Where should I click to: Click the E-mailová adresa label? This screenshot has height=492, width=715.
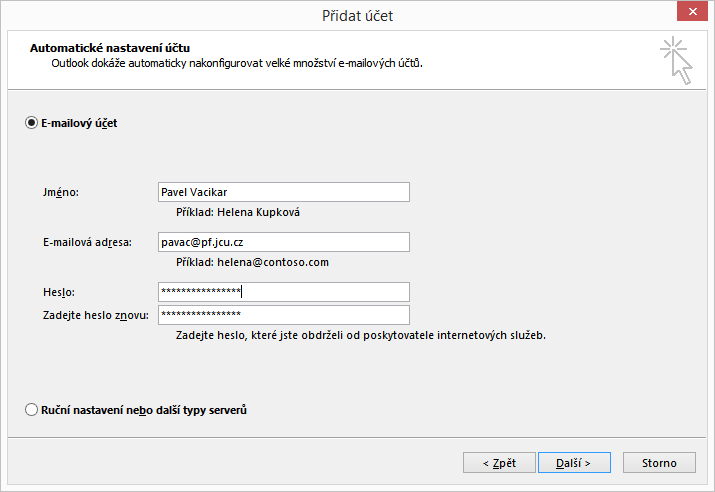[x=87, y=243]
